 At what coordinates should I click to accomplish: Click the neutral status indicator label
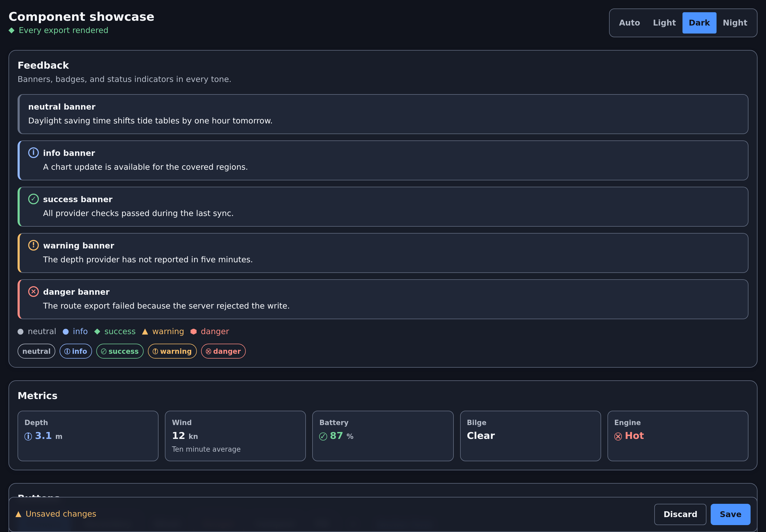click(42, 332)
